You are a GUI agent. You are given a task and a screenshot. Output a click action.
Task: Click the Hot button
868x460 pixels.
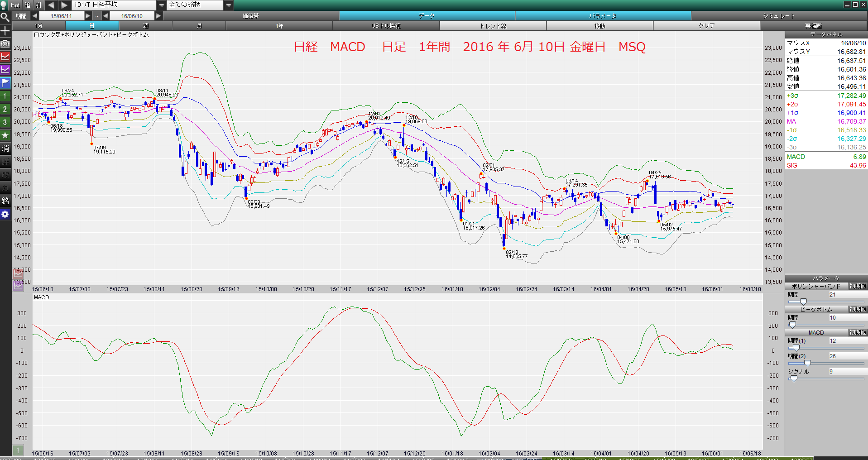pyautogui.click(x=15, y=5)
